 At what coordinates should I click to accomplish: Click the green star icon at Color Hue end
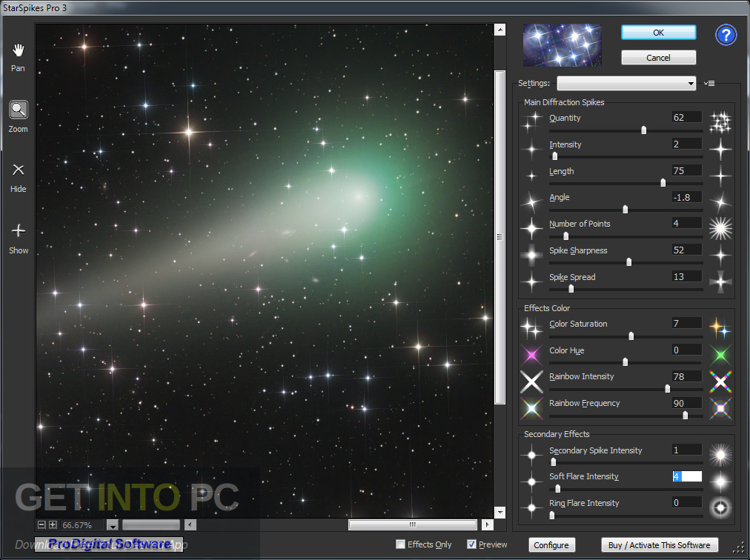tap(720, 356)
